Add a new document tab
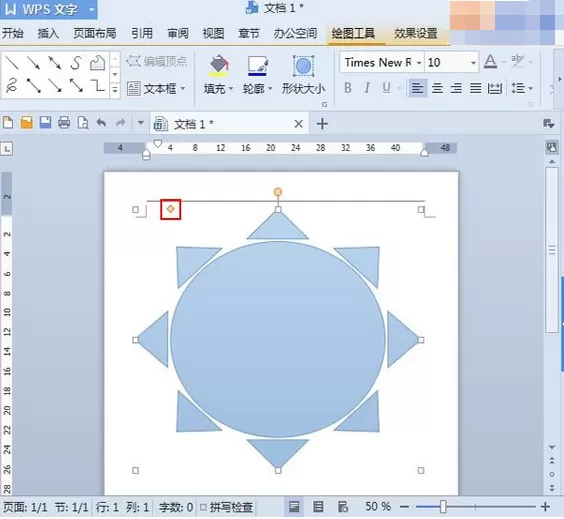Viewport: 564px width, 519px height. (322, 124)
